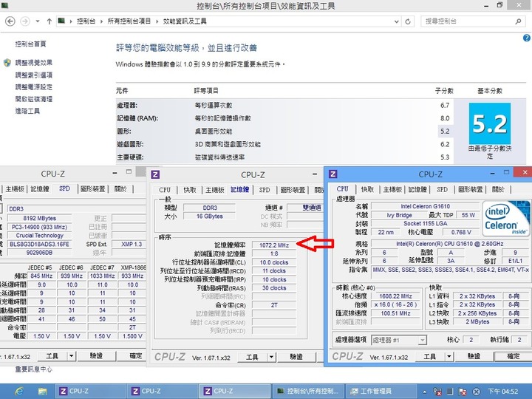This screenshot has width=532, height=399.
Task: Switch to the first CPU-Z taskbar button
Action: point(90,391)
